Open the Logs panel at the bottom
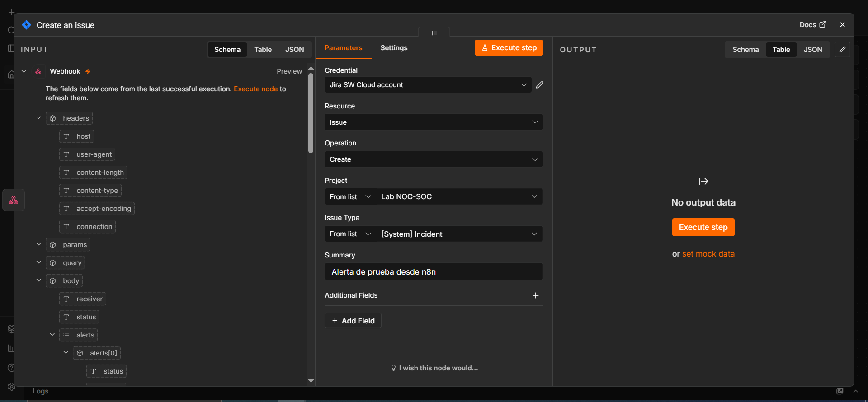 [x=40, y=391]
